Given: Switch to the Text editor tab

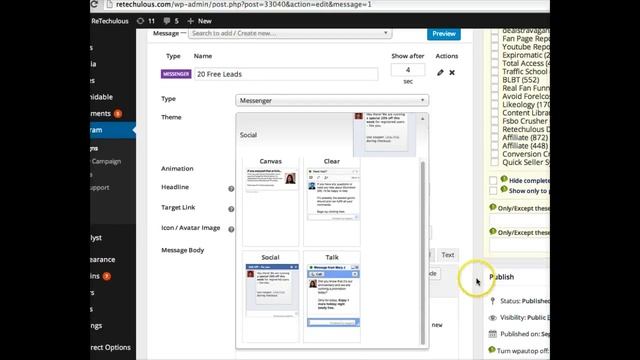Looking at the screenshot, I should 448,255.
